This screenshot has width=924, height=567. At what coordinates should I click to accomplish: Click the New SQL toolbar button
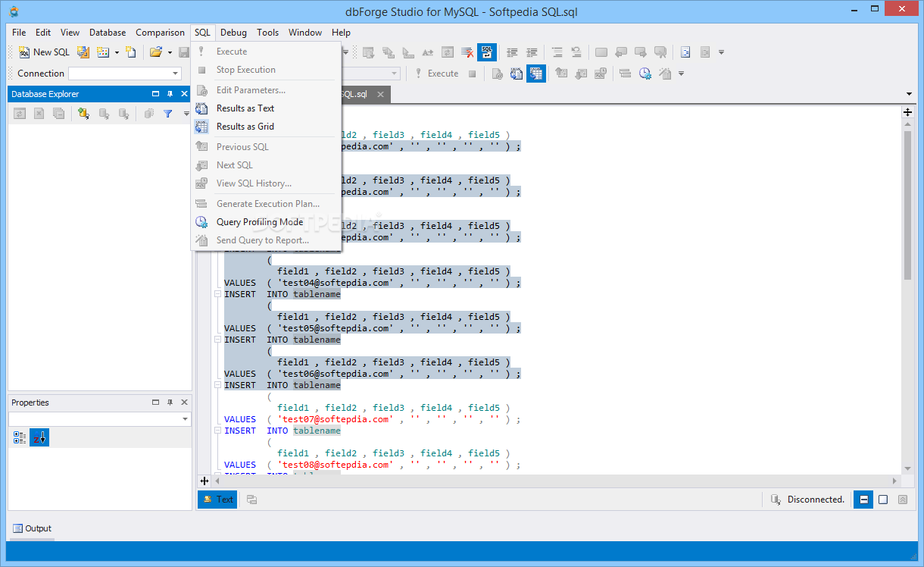point(43,52)
